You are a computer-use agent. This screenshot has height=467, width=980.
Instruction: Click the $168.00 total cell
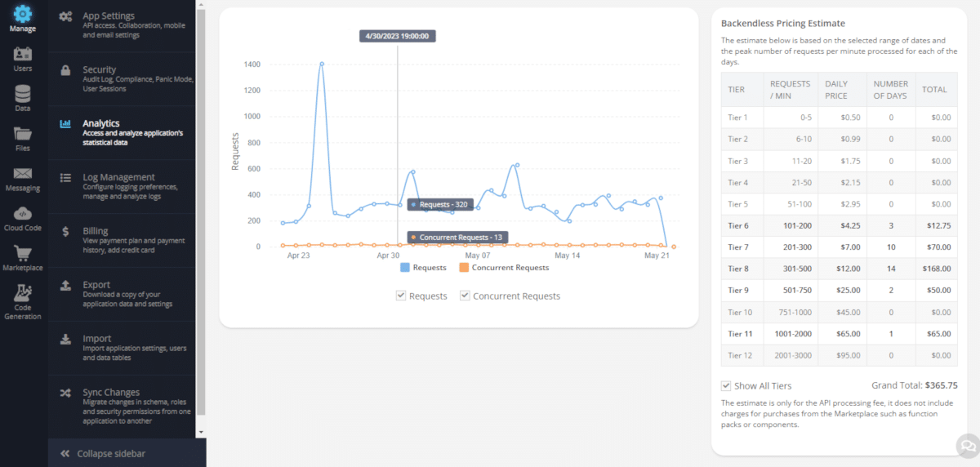pyautogui.click(x=935, y=269)
